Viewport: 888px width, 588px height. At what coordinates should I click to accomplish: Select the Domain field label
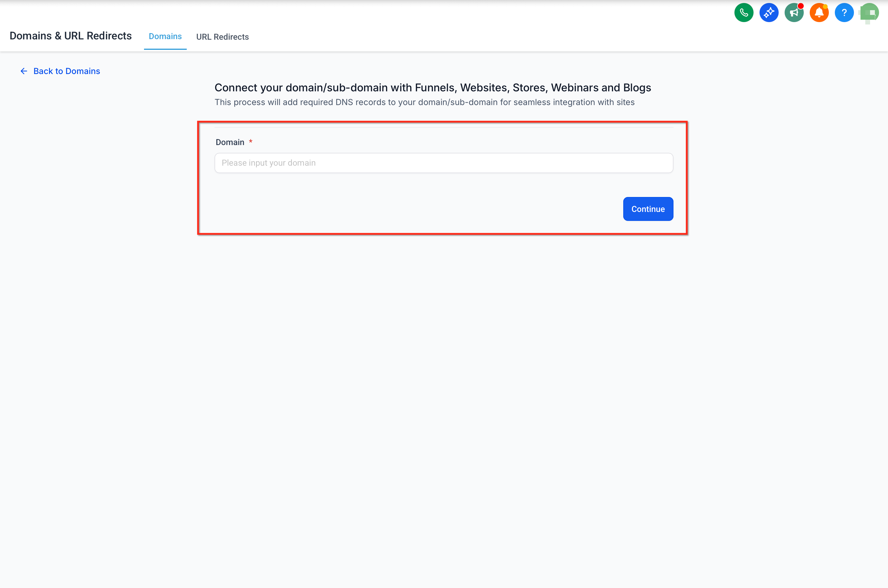[230, 142]
